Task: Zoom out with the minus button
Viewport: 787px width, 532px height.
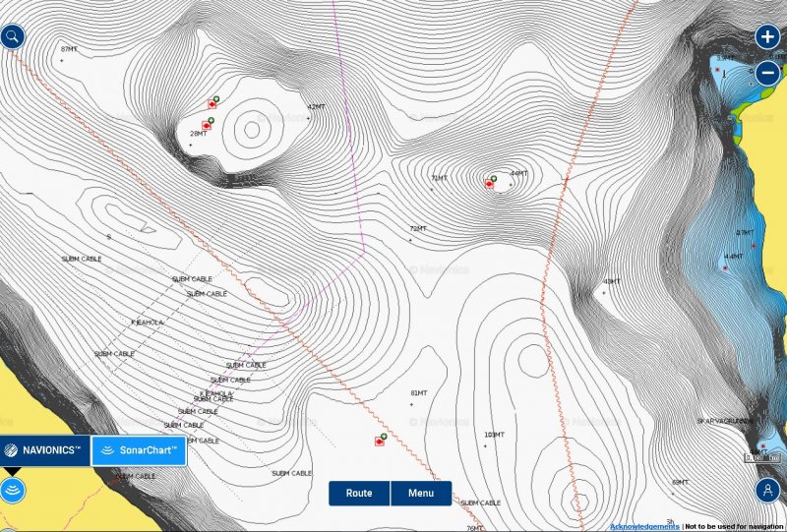Action: point(767,72)
